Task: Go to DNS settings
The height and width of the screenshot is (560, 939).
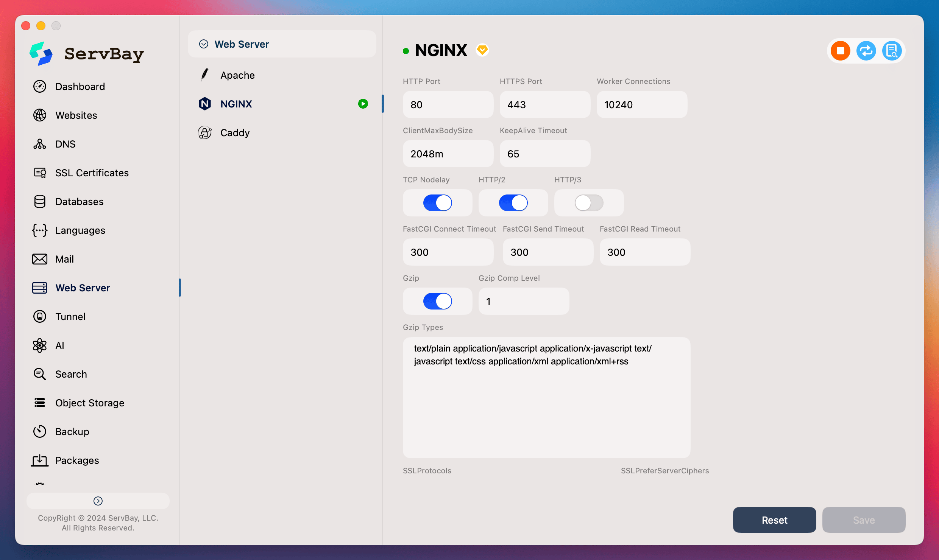Action: click(x=65, y=144)
